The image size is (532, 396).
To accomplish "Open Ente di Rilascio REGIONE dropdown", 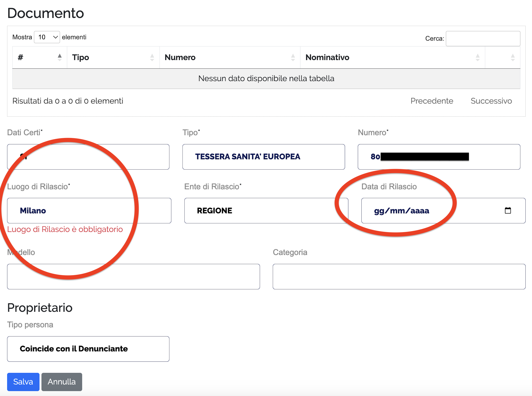I will point(266,211).
